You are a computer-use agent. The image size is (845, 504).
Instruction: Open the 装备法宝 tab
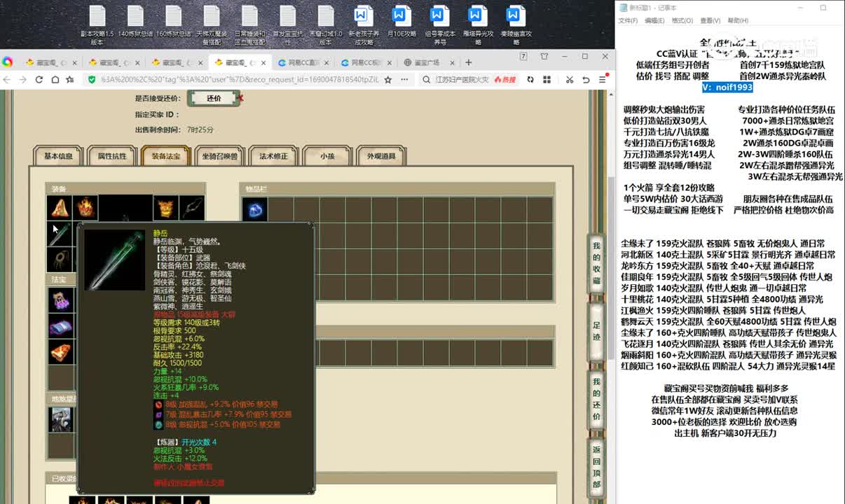pyautogui.click(x=165, y=156)
